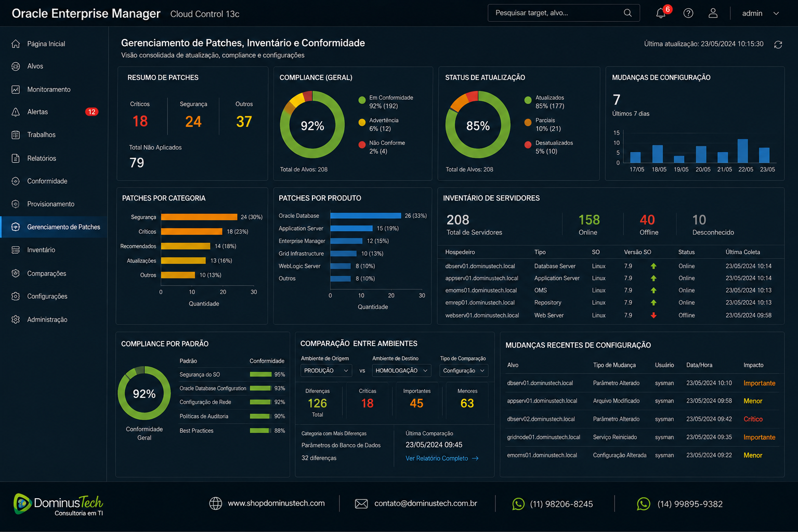This screenshot has height=532, width=798.
Task: Go to Comparações in the sidebar
Action: pyautogui.click(x=54, y=273)
